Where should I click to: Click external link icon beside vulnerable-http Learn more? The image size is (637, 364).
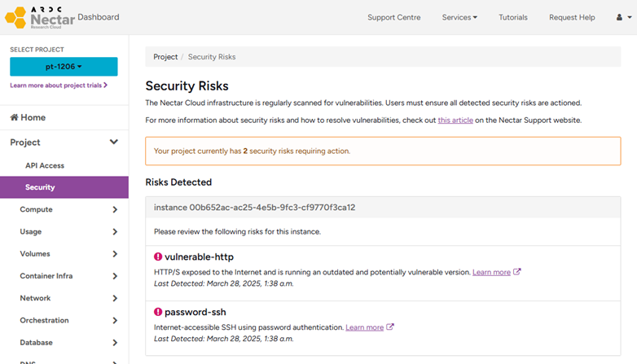click(517, 272)
